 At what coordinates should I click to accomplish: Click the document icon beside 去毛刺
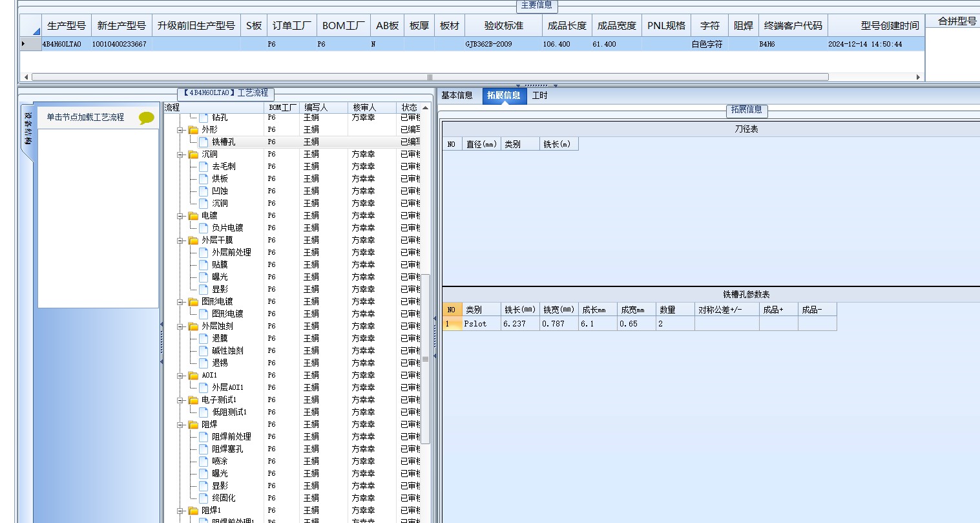coord(203,166)
